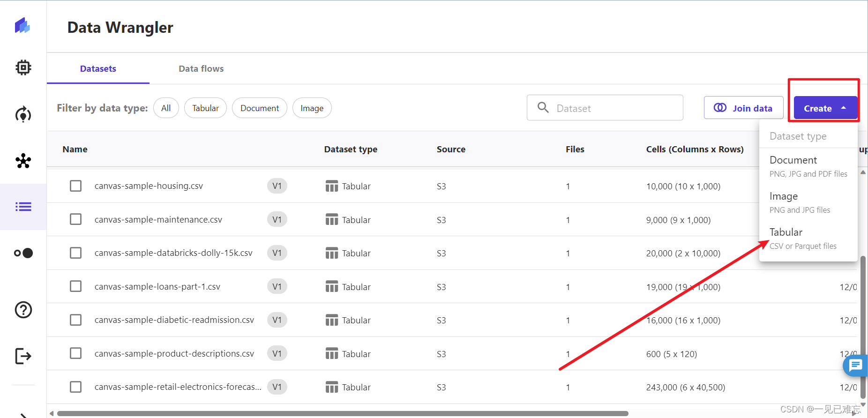Switch to the Datasets tab
Screen dimensions: 868x418
click(x=98, y=69)
